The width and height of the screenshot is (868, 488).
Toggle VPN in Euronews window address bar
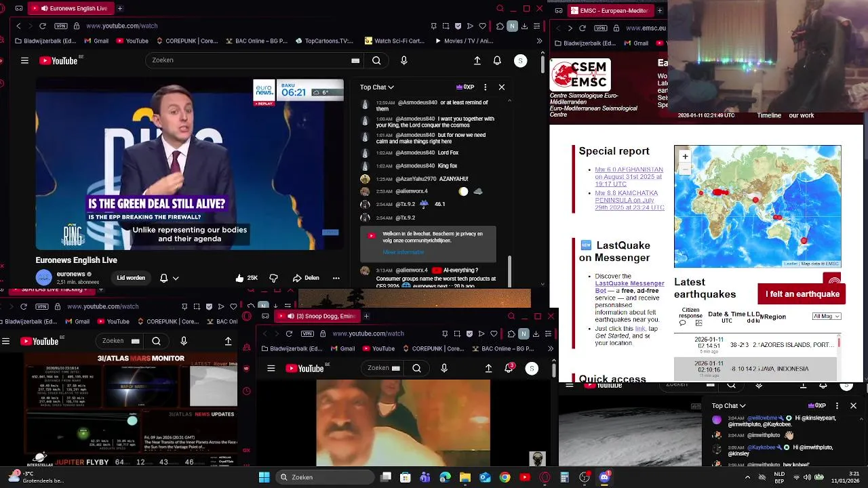(61, 26)
